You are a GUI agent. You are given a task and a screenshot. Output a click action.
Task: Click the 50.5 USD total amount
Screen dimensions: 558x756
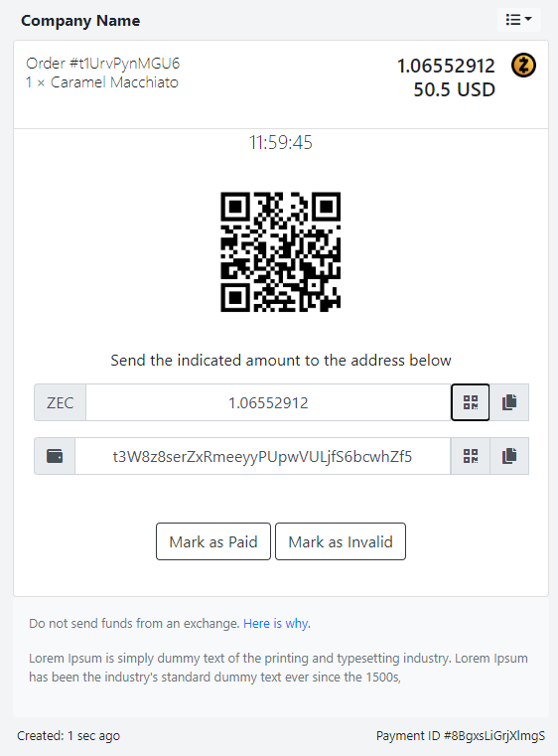click(x=455, y=89)
